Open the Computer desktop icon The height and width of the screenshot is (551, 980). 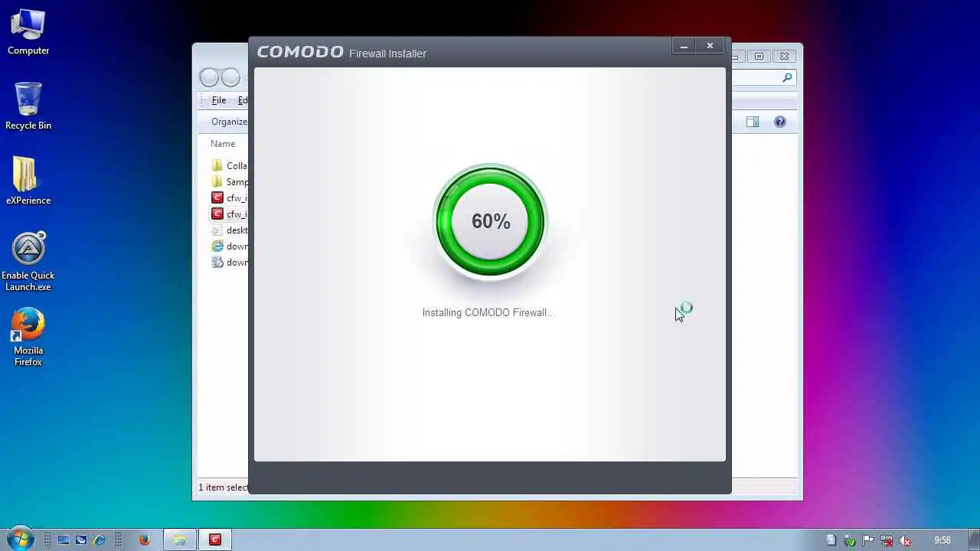[x=28, y=32]
